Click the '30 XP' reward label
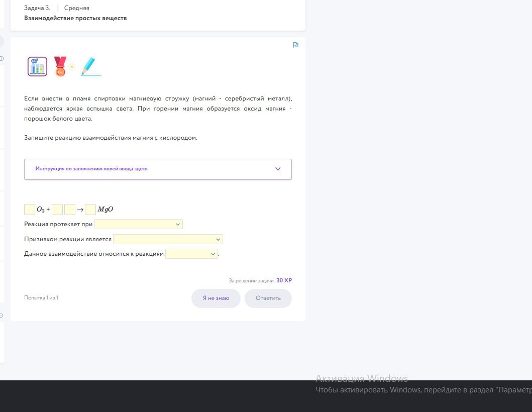This screenshot has height=412, width=532. click(284, 281)
